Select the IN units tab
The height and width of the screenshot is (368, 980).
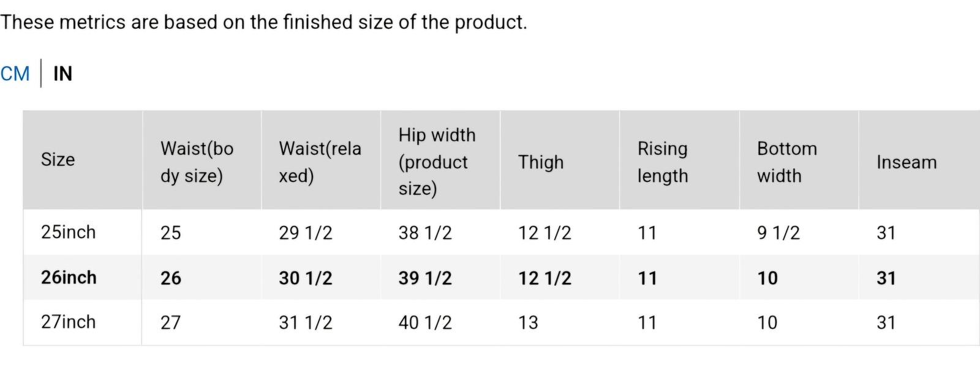coord(62,73)
